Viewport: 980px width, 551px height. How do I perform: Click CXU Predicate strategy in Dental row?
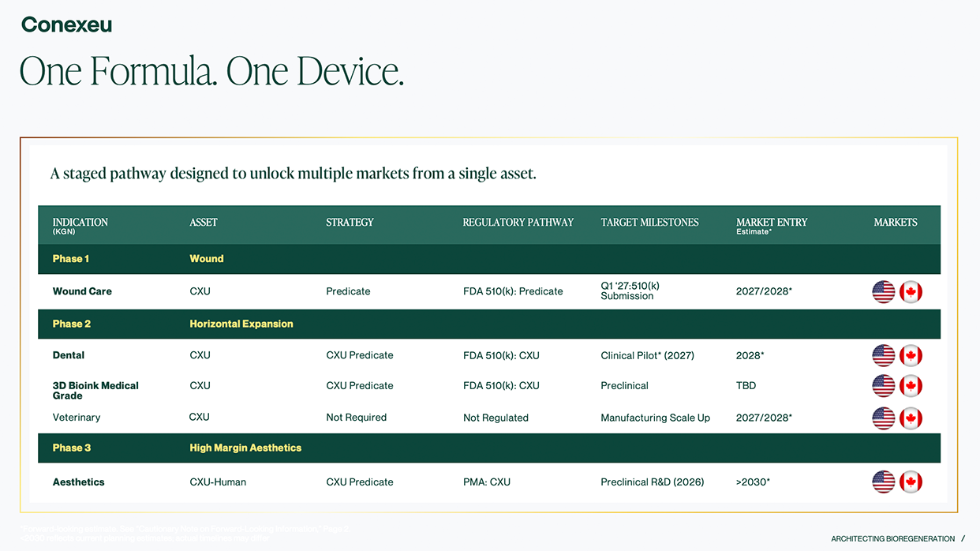tap(359, 355)
